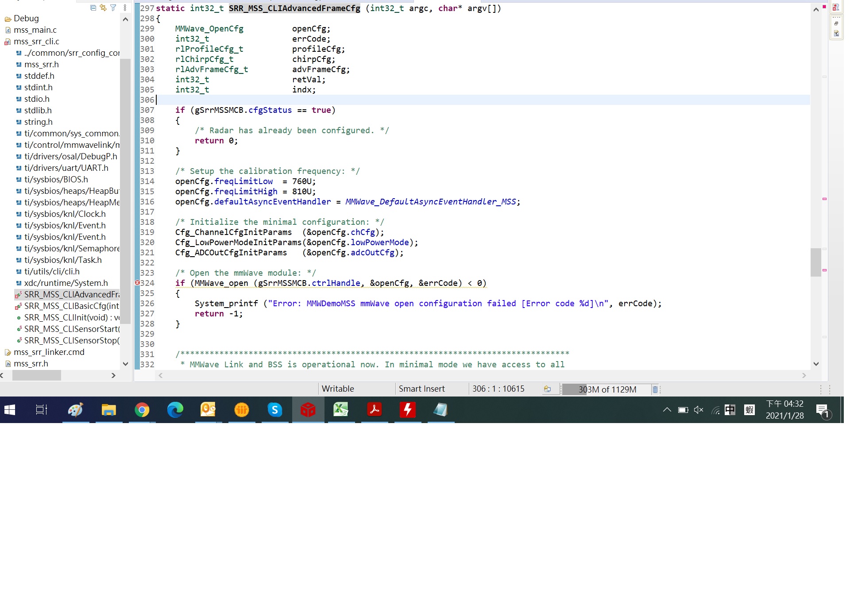This screenshot has height=616, width=850.
Task: Click explorer horizontal scroll right arrow
Action: [113, 376]
